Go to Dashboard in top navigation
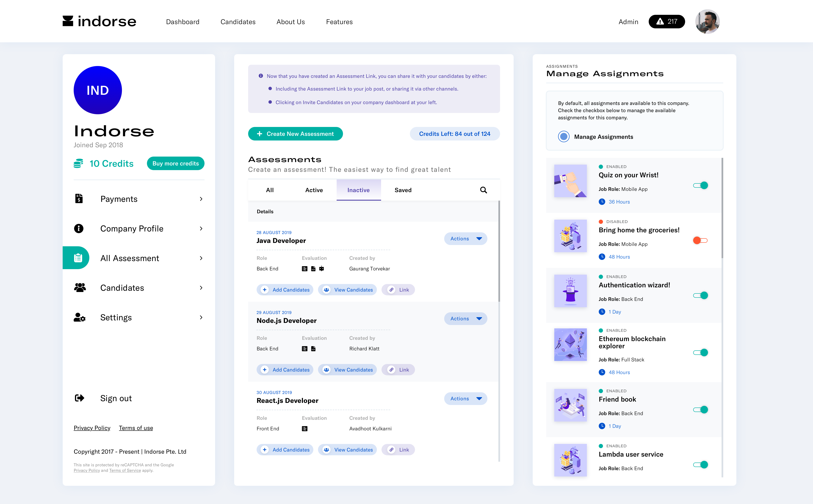Image resolution: width=813 pixels, height=504 pixels. pos(183,22)
